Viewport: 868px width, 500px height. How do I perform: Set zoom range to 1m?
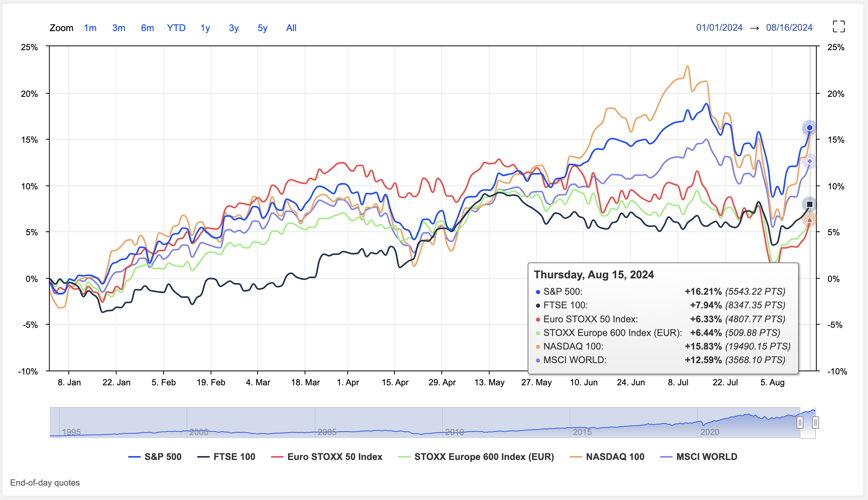click(90, 28)
